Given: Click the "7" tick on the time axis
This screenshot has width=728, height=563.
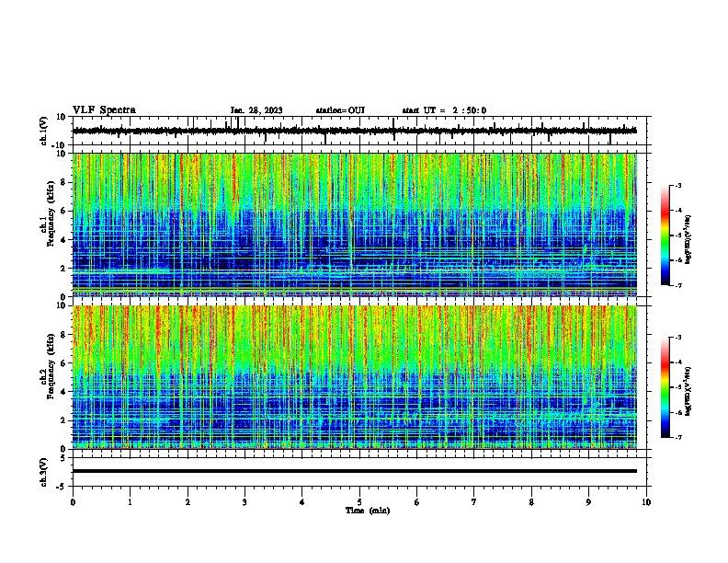Looking at the screenshot, I should click(x=474, y=502).
